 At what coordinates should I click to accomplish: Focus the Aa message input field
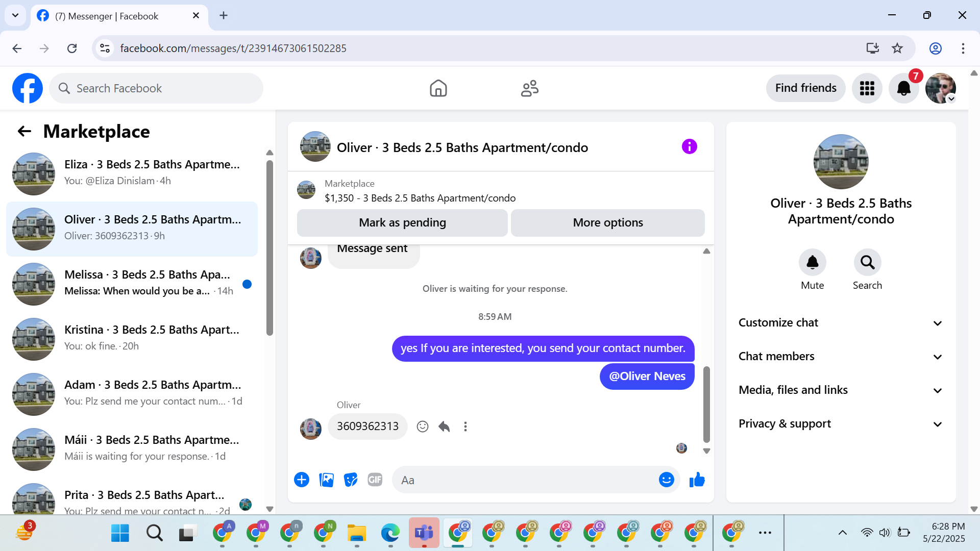coord(526,480)
